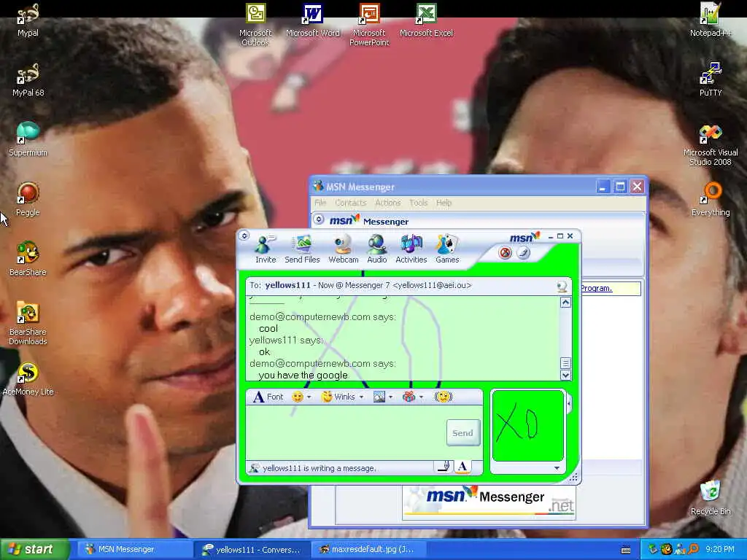
Task: Start an Audio conversation
Action: pos(377,249)
